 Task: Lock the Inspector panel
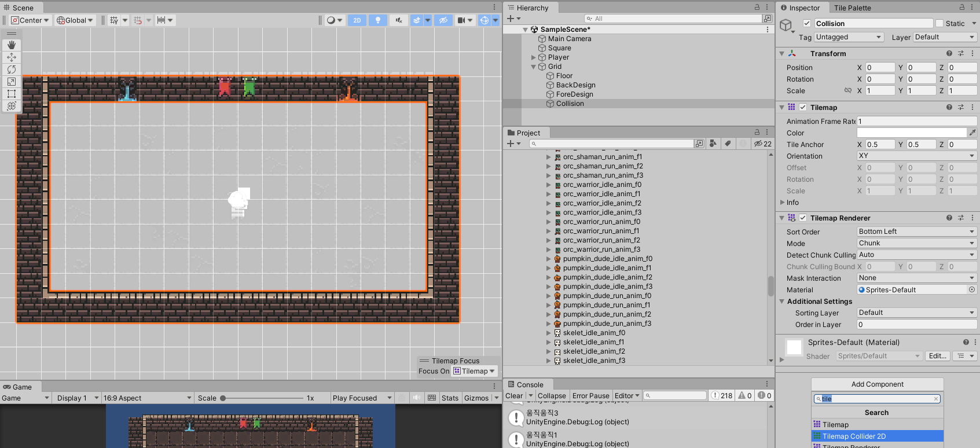pyautogui.click(x=962, y=8)
